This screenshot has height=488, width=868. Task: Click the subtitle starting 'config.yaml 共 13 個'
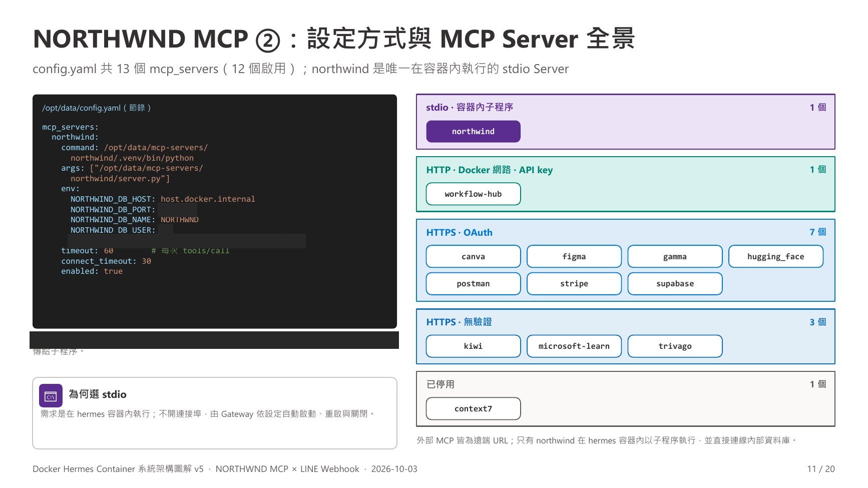[x=300, y=69]
